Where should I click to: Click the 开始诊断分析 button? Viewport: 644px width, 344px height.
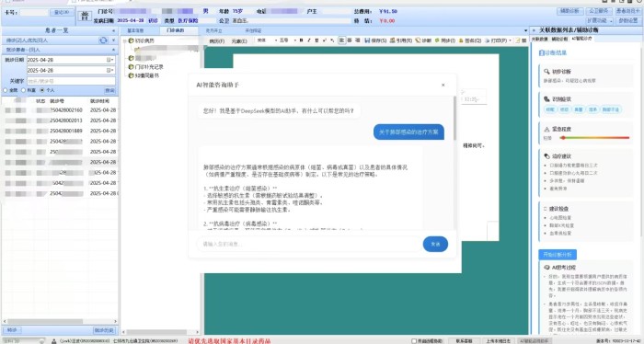(558, 255)
